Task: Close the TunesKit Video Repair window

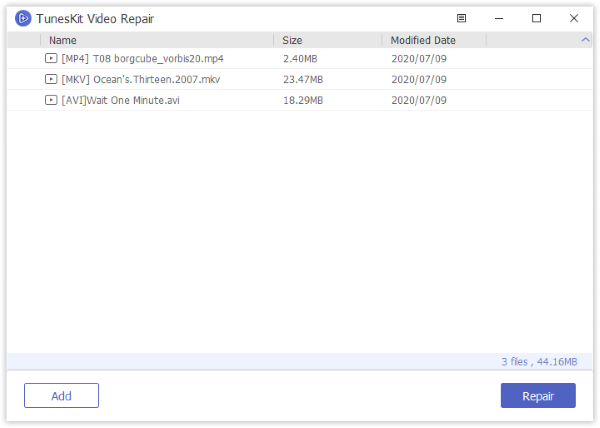Action: [x=574, y=18]
